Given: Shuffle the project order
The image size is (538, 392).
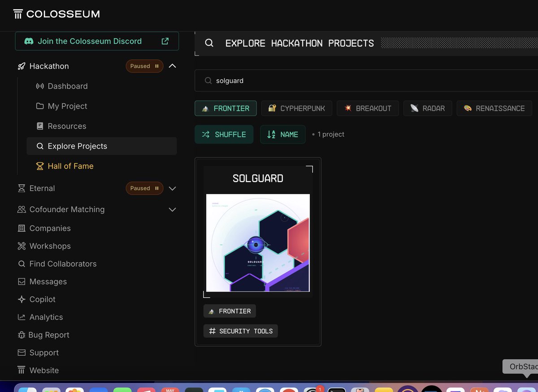Looking at the screenshot, I should pos(224,135).
